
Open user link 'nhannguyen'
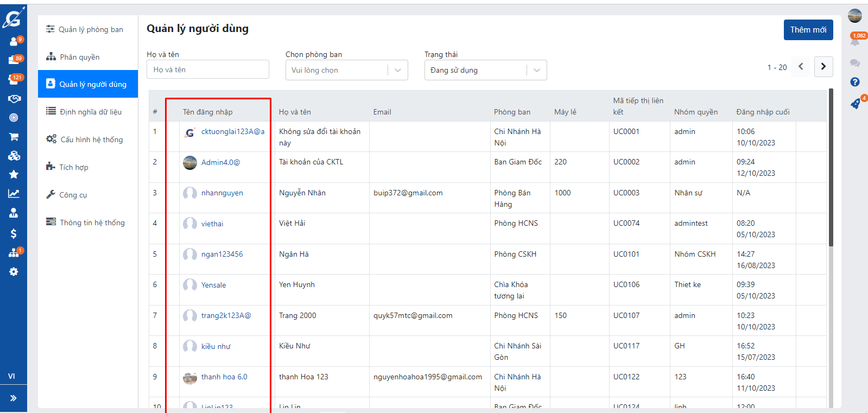(x=222, y=193)
